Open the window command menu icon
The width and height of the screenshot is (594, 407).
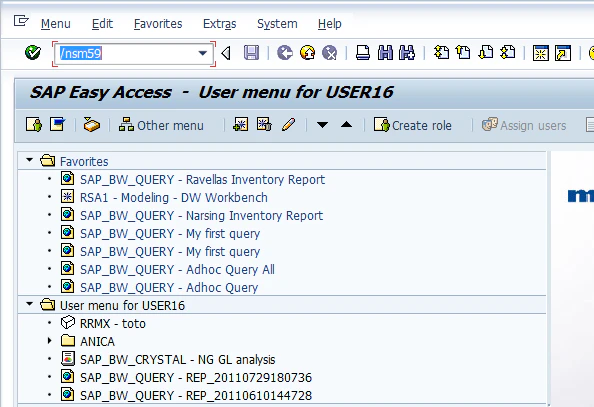pyautogui.click(x=21, y=20)
